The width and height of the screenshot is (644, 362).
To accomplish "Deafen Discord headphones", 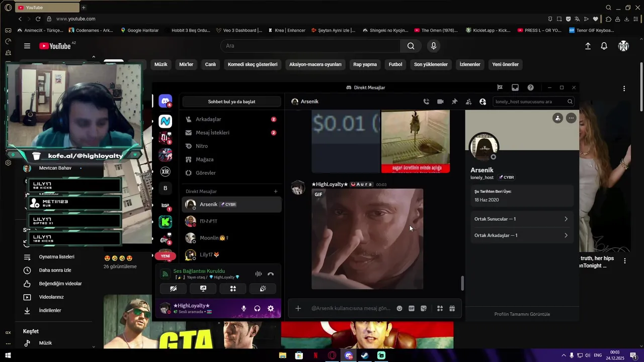I will (257, 308).
